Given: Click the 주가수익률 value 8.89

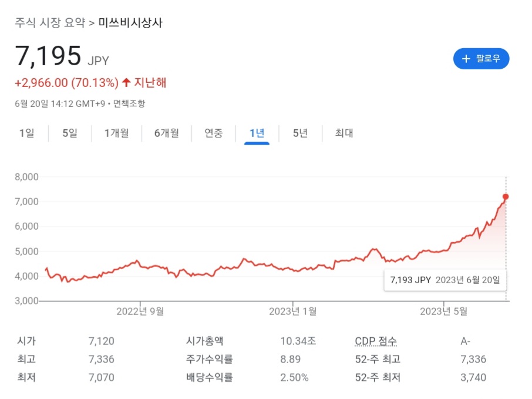Looking at the screenshot, I should 291,359.
